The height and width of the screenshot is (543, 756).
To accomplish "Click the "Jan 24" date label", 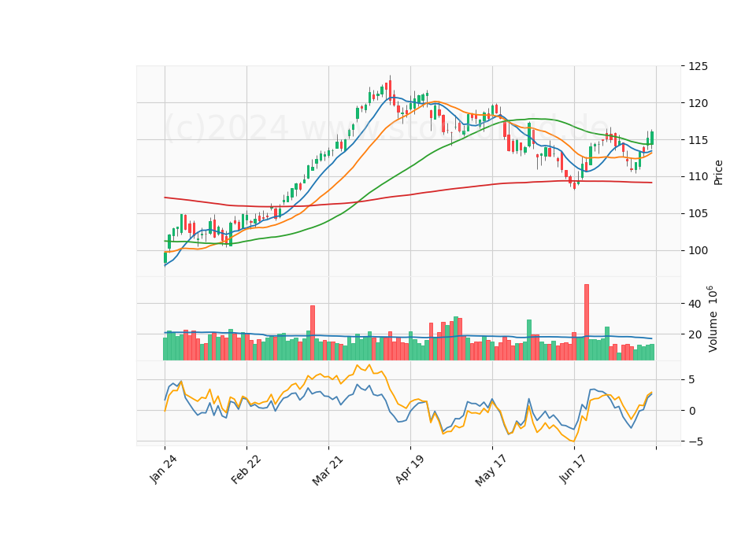I will tap(163, 470).
